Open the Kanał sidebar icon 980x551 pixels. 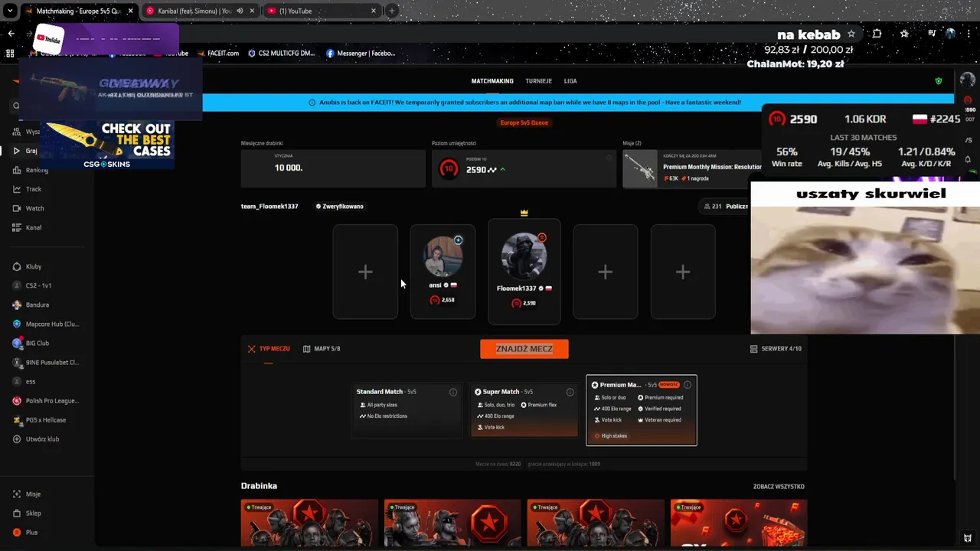point(17,227)
